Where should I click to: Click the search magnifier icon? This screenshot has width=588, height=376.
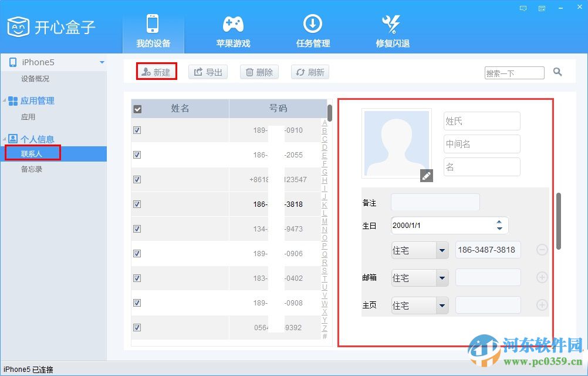click(x=557, y=72)
